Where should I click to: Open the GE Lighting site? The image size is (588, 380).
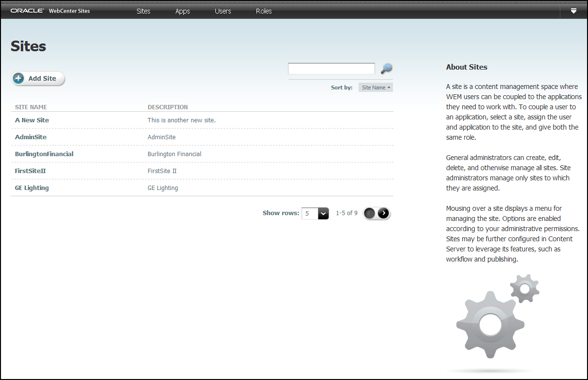32,188
